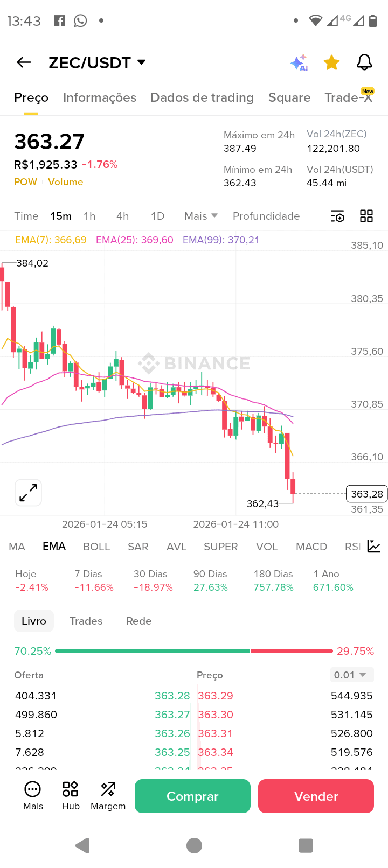Tap the last price 363.27 heading
The width and height of the screenshot is (388, 868).
[x=49, y=142]
